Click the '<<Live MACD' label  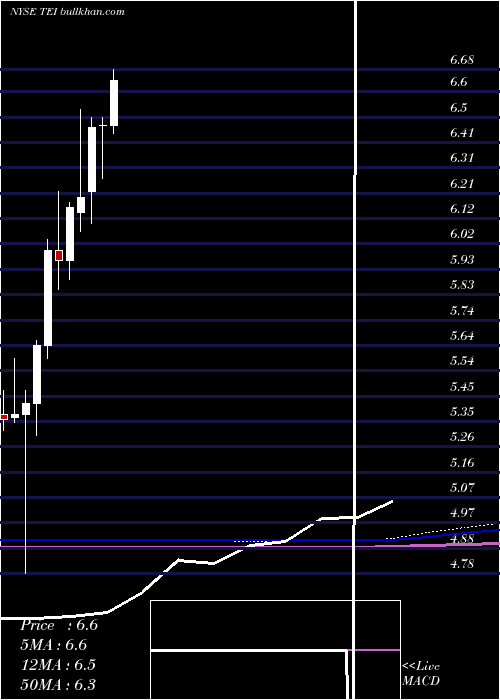point(421,673)
